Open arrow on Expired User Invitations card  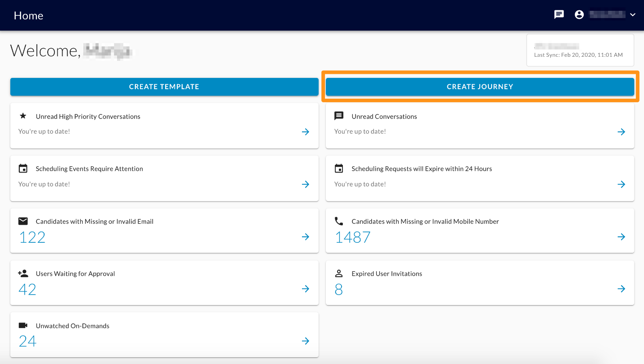tap(621, 289)
